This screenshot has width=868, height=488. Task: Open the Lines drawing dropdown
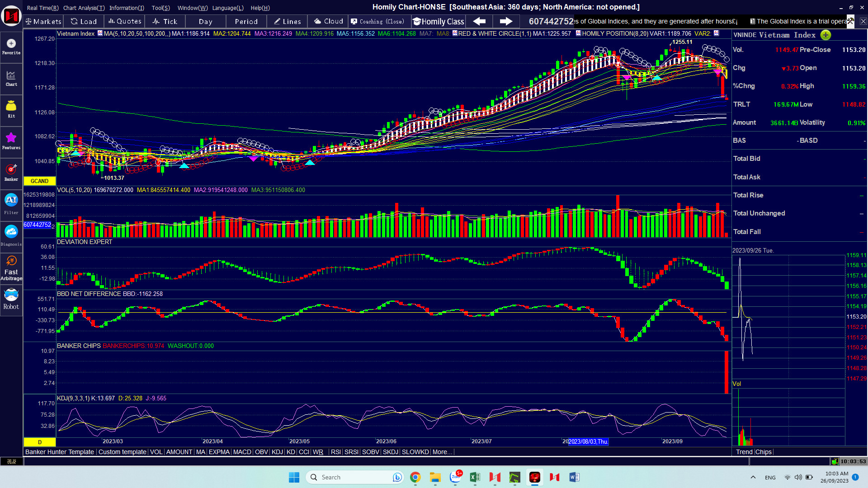[288, 21]
